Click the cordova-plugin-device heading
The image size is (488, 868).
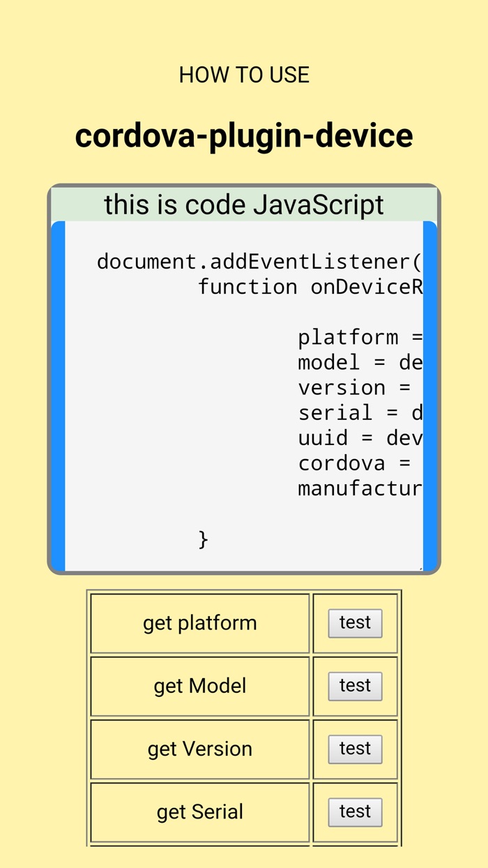[244, 135]
